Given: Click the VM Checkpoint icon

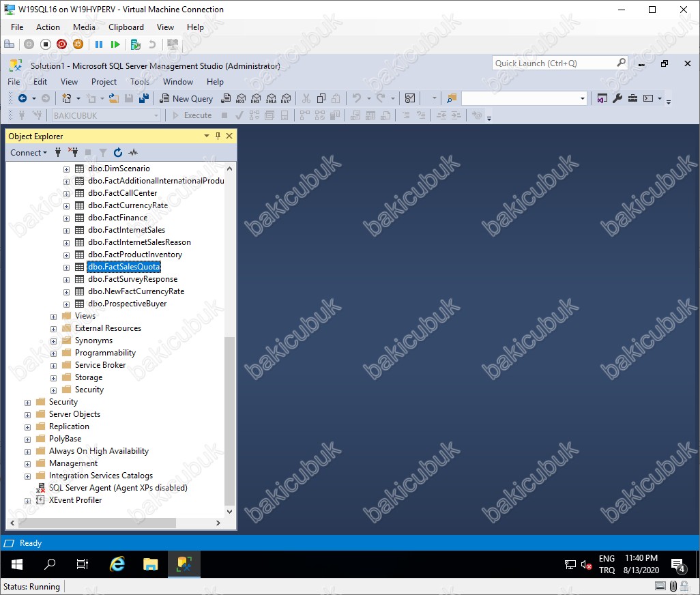Looking at the screenshot, I should point(135,44).
